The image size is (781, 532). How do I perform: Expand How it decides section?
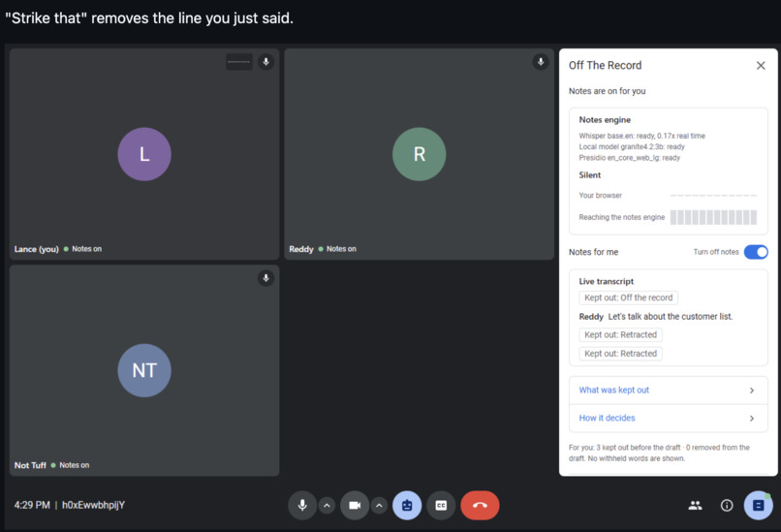tap(668, 418)
